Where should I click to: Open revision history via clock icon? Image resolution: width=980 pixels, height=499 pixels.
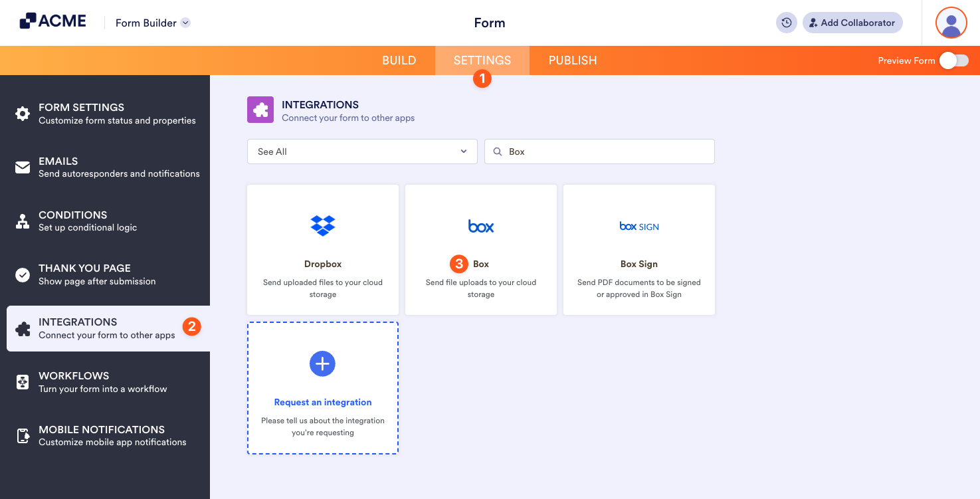[x=786, y=23]
